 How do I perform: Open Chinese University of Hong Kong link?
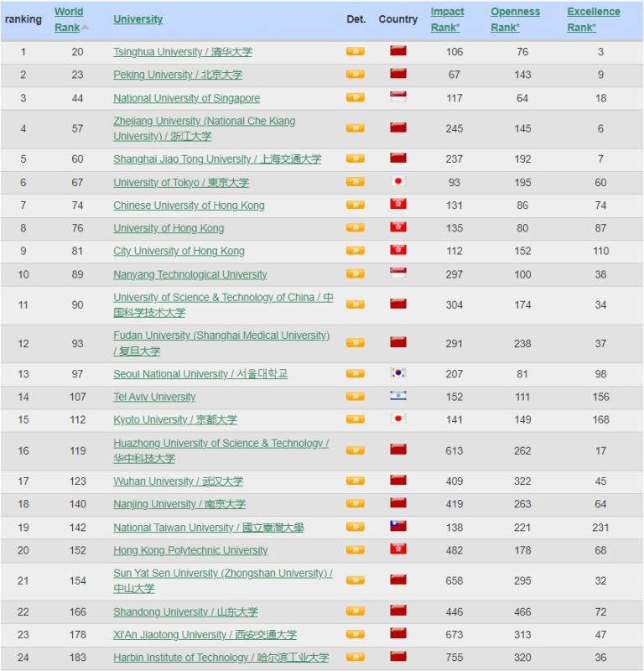[x=189, y=205]
